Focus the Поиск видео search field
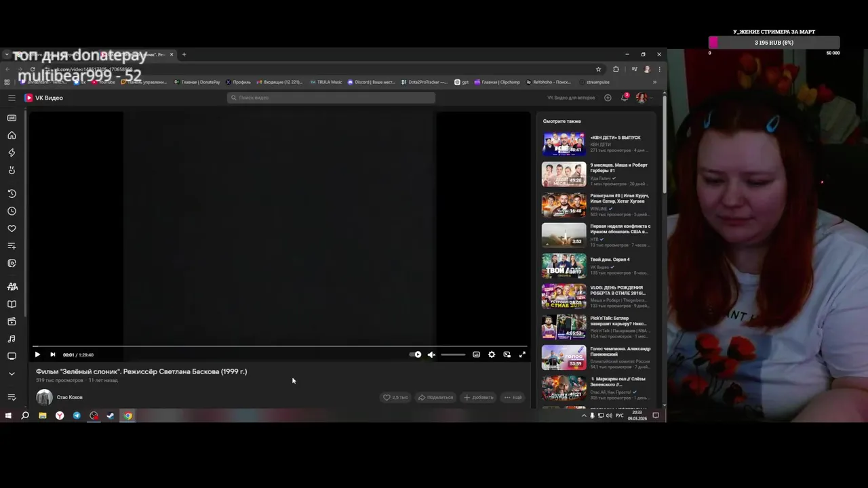 pos(331,98)
